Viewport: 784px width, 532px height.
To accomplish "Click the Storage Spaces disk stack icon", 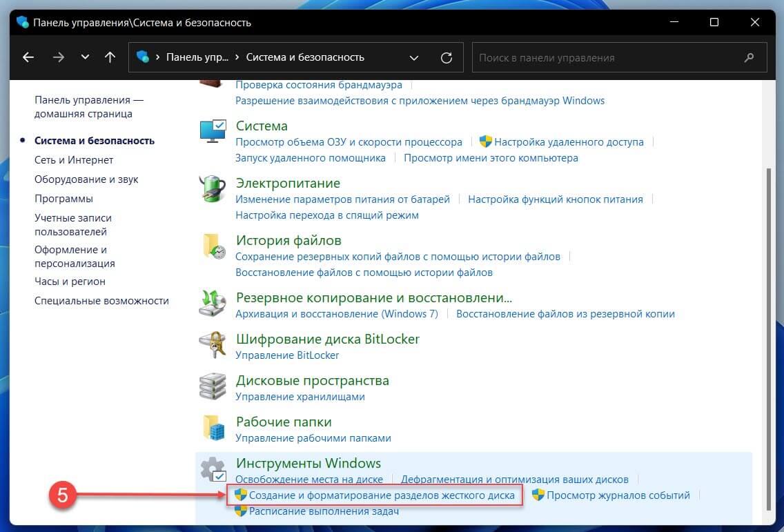I will (213, 386).
